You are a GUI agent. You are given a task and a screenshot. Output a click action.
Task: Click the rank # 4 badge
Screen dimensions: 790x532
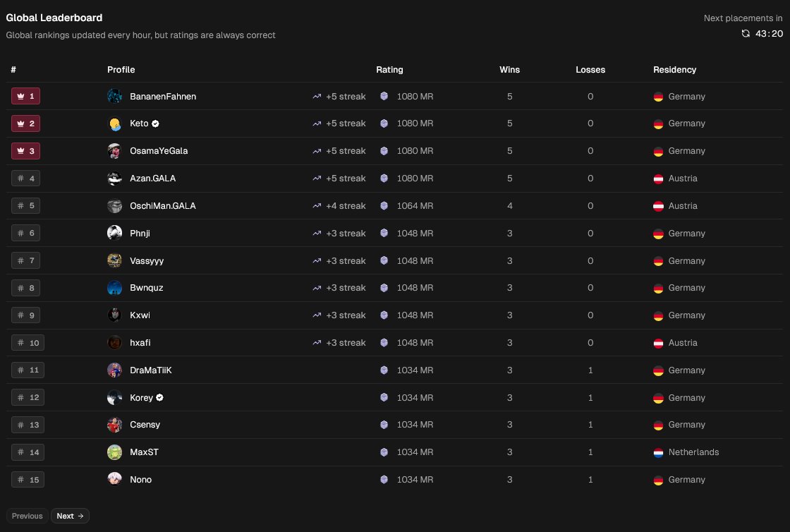point(25,179)
